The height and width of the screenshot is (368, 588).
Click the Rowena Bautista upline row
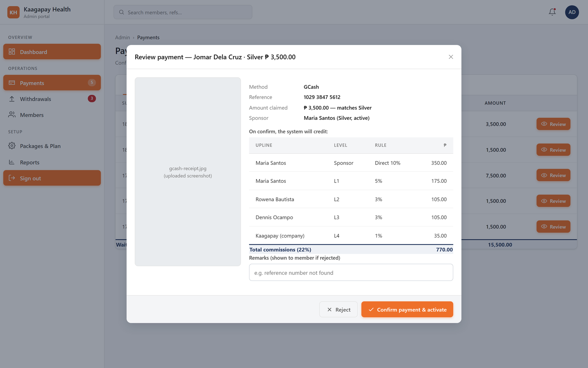tap(351, 199)
